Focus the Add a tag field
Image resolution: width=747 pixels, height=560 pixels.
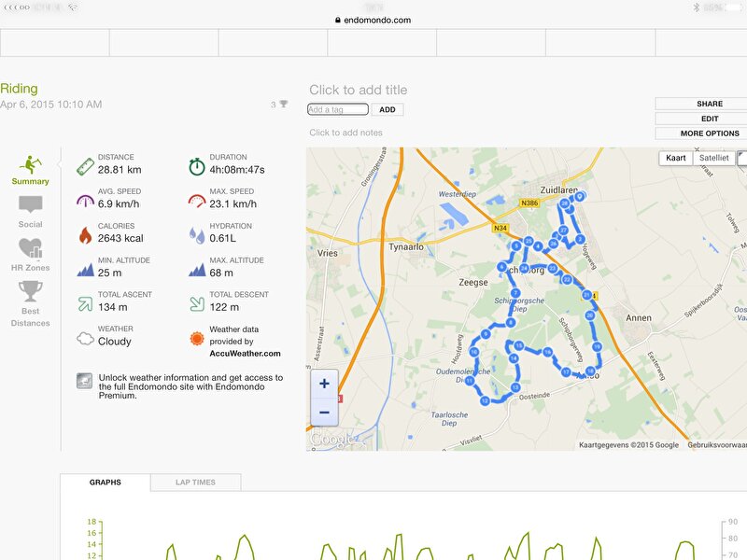[338, 109]
